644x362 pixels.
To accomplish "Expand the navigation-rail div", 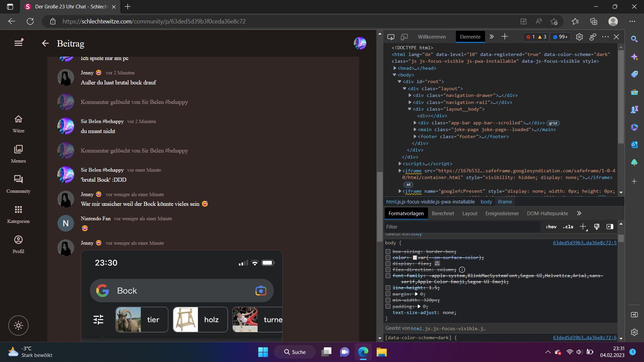I will (410, 102).
